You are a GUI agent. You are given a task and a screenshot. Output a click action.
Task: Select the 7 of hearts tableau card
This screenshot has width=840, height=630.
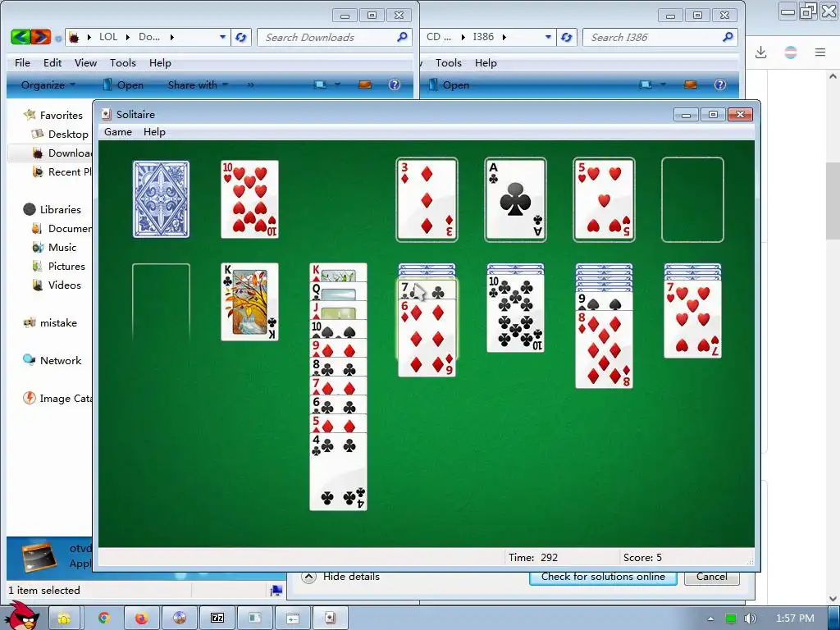[x=692, y=319]
